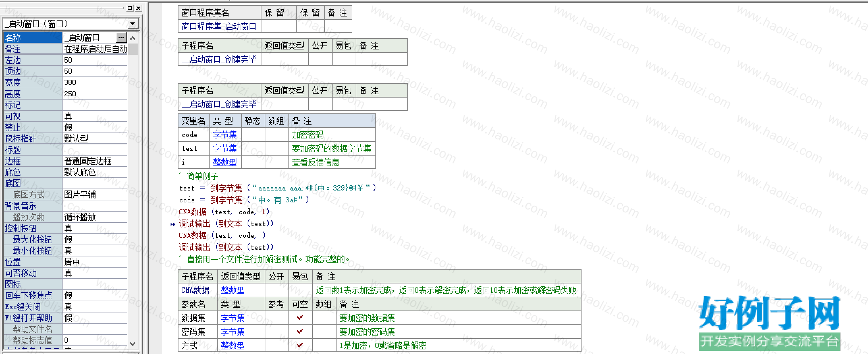Select the 底图 property row

66,183
